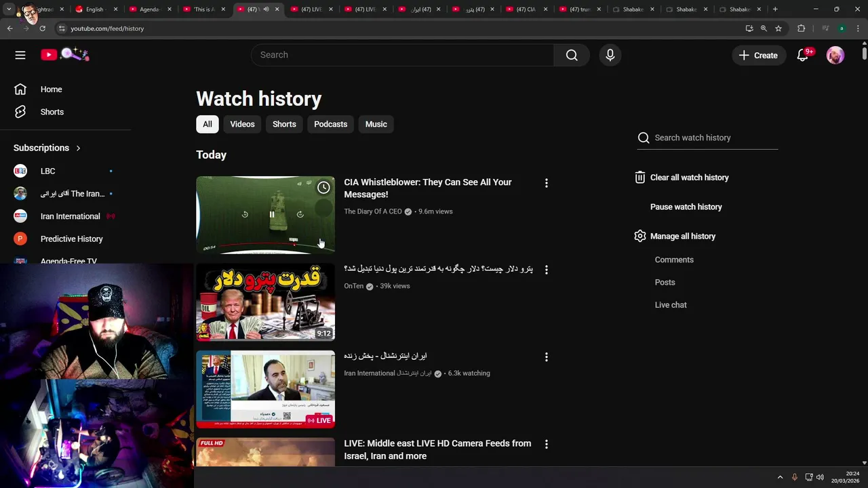Open taskbar volume speaker icon
The image size is (868, 488).
coord(820,477)
